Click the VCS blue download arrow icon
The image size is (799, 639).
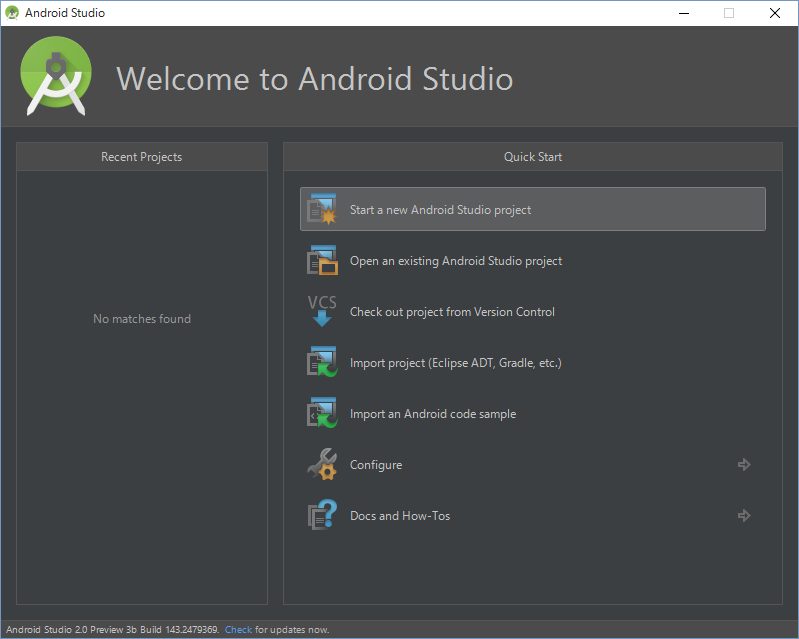click(x=322, y=311)
